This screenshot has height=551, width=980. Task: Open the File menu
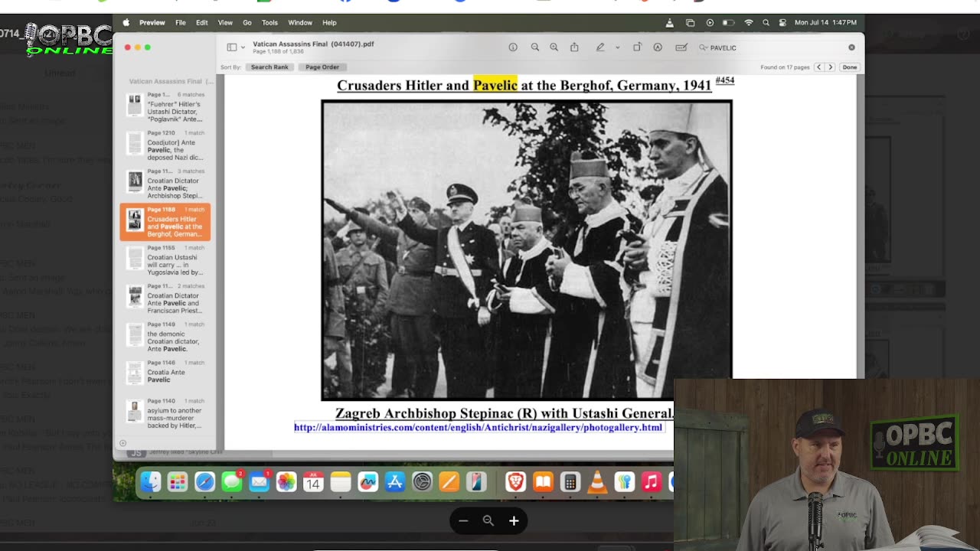click(181, 23)
